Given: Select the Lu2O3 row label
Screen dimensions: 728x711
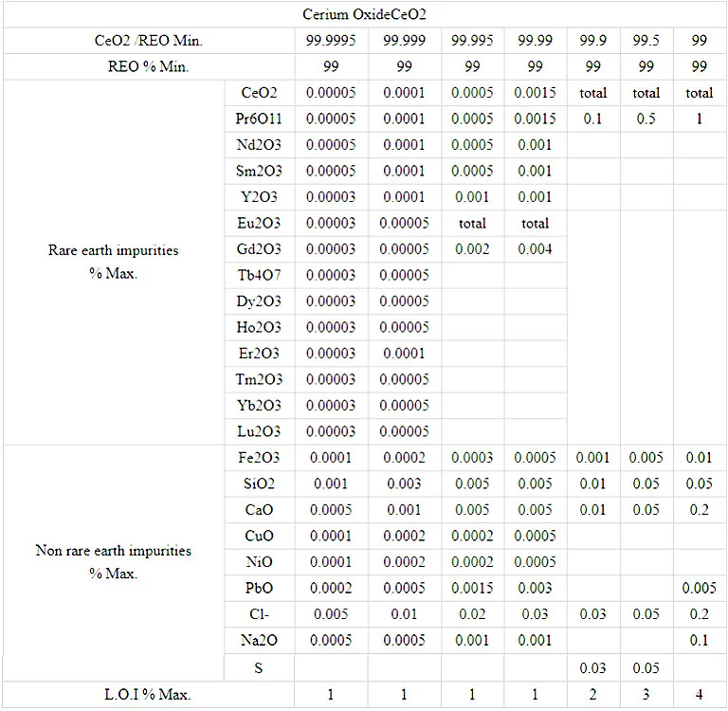Looking at the screenshot, I should point(259,431).
